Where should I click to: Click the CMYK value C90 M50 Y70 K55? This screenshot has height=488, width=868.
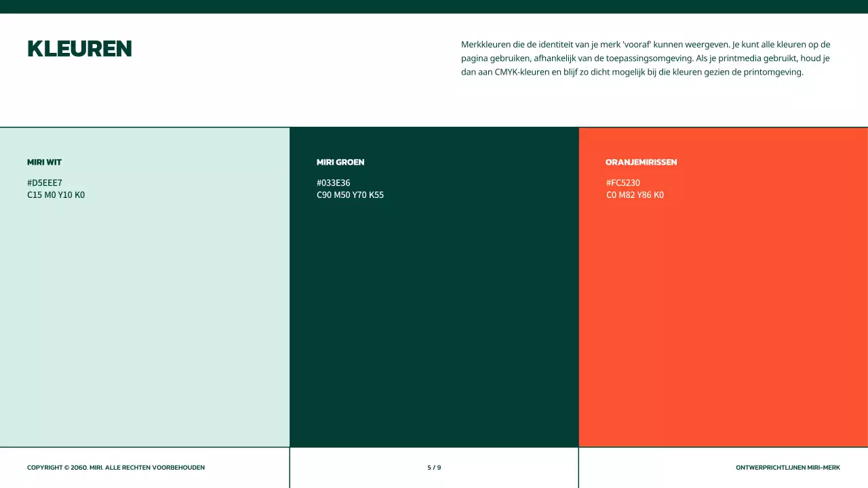tap(350, 195)
